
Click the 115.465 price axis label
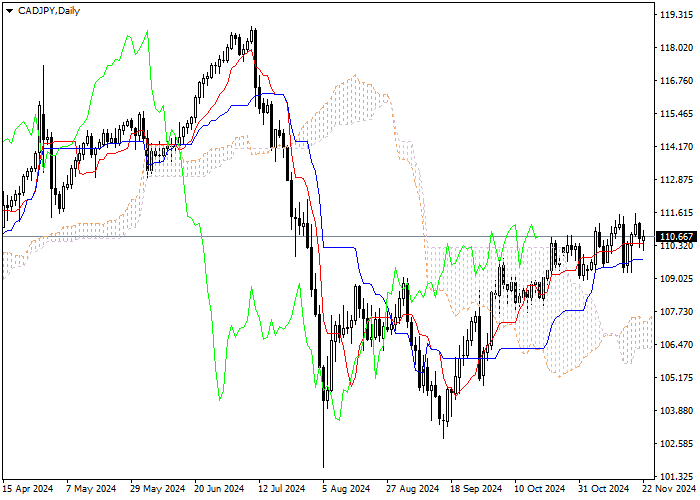676,114
